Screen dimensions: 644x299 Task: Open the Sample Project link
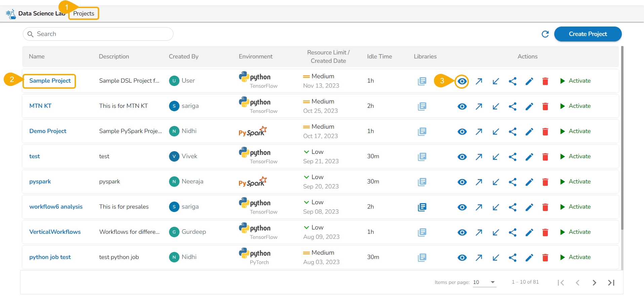[50, 81]
